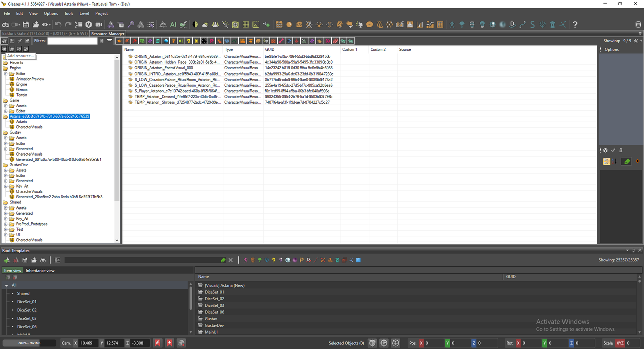Click the redo arrow in main toolbar
Viewport: 644px width, 349px height.
coord(68,24)
